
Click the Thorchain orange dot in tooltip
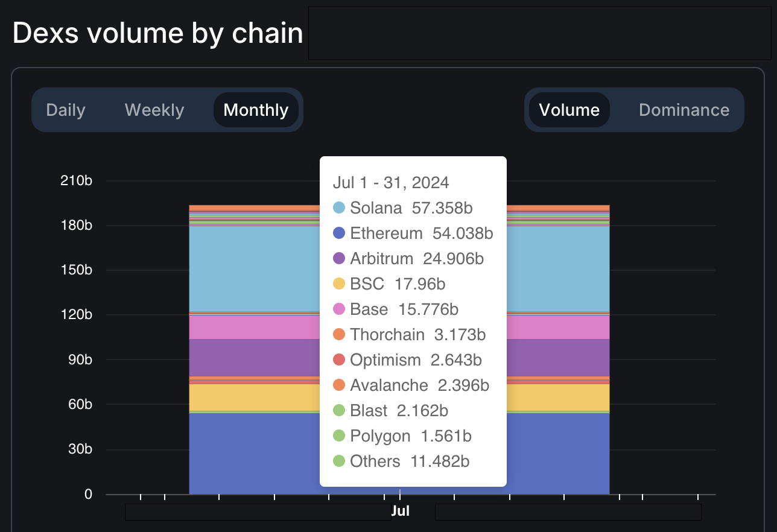click(339, 335)
